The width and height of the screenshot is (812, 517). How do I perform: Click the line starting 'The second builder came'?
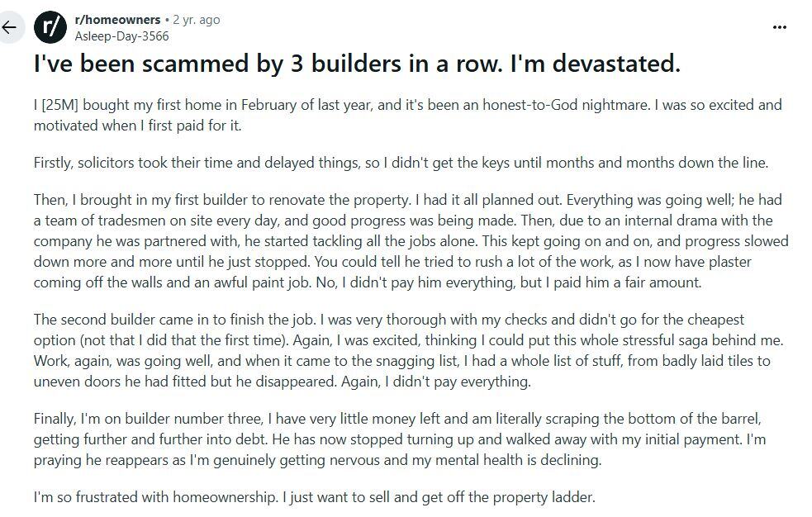click(389, 320)
